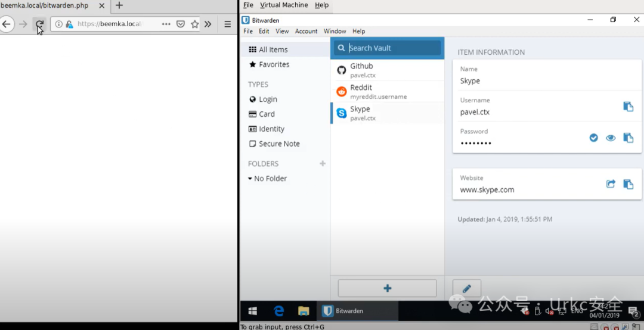Screen dimensions: 644x330
Task: Open the virtual machine viewer File menu
Action: pyautogui.click(x=248, y=5)
